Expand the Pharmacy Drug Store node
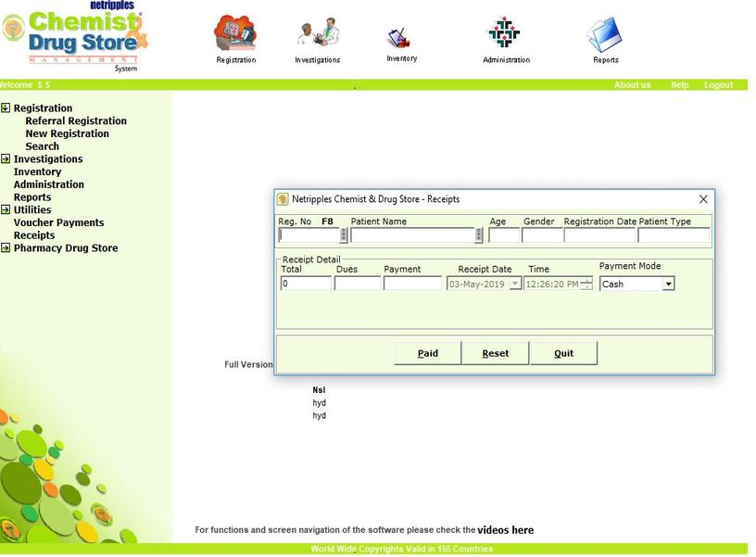The height and width of the screenshot is (557, 756). 6,247
